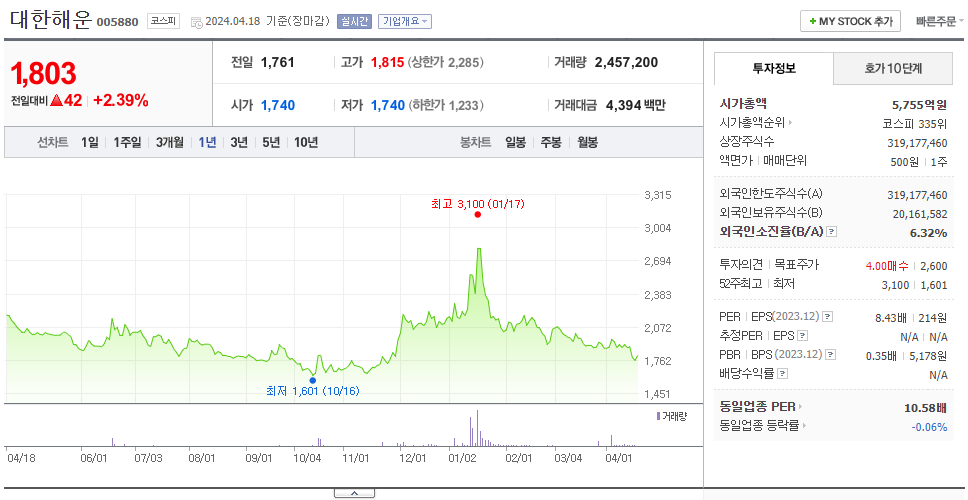The width and height of the screenshot is (968, 500).
Task: Switch to 월봉 candlestick chart
Action: pos(588,143)
